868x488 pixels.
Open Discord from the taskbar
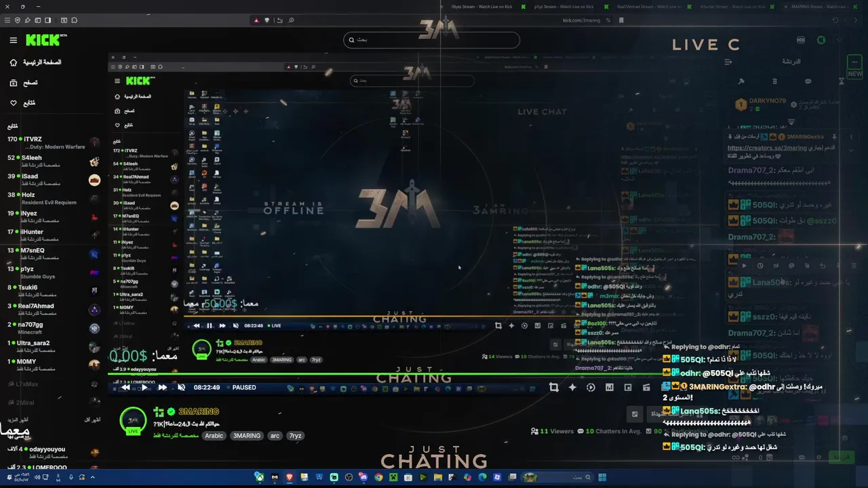click(363, 477)
